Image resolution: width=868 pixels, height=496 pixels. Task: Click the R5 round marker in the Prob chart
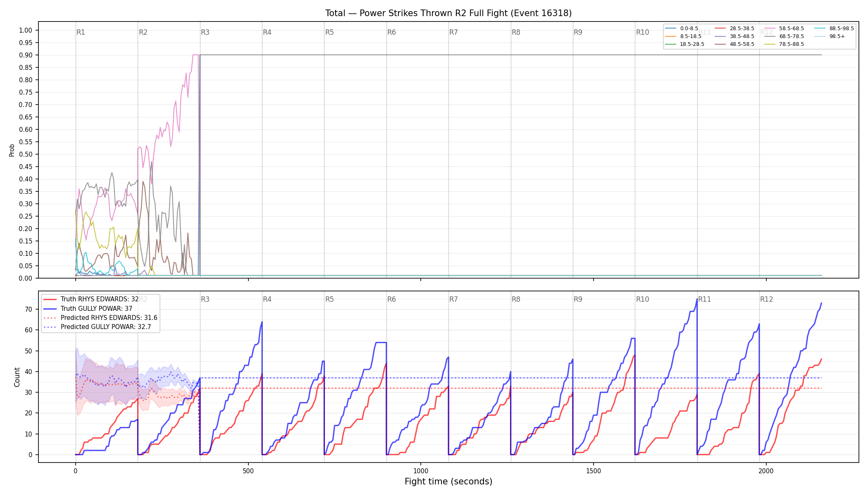point(329,32)
